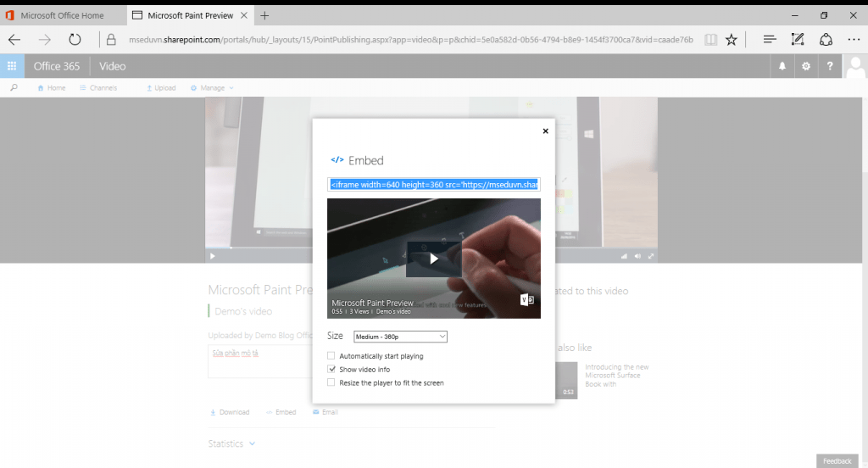Image resolution: width=868 pixels, height=468 pixels.
Task: Open the help question mark icon
Action: pos(829,66)
